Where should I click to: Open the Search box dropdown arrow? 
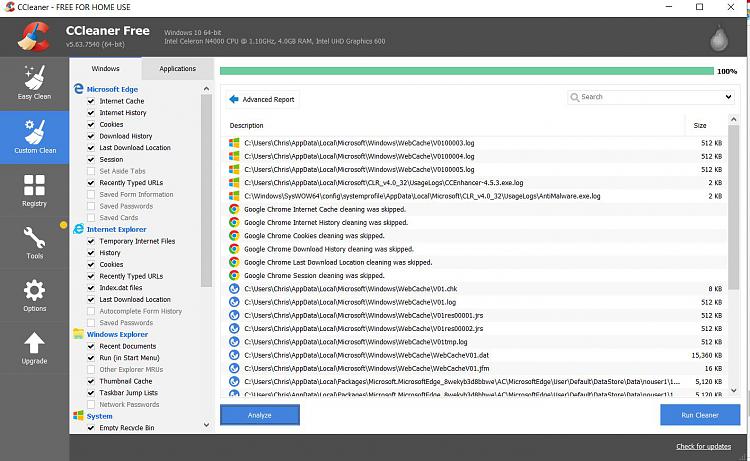click(x=728, y=97)
